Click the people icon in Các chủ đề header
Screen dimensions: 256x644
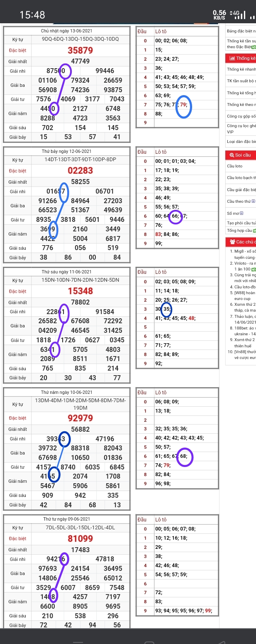(x=232, y=242)
